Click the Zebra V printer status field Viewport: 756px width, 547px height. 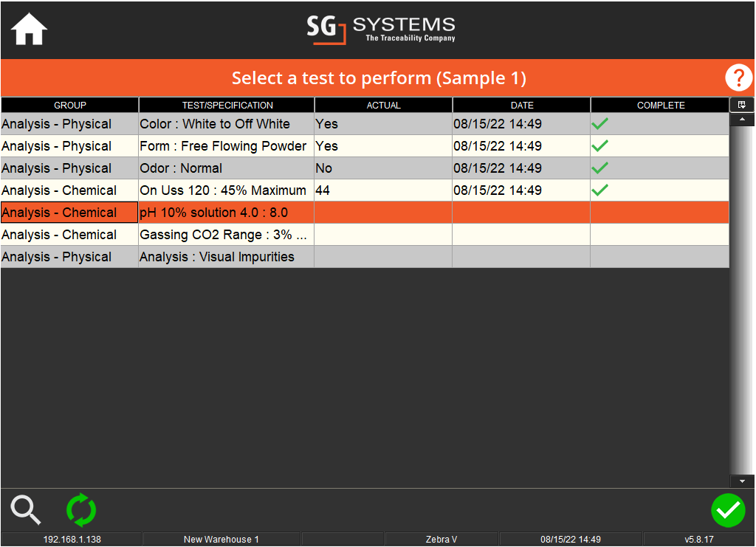click(441, 540)
